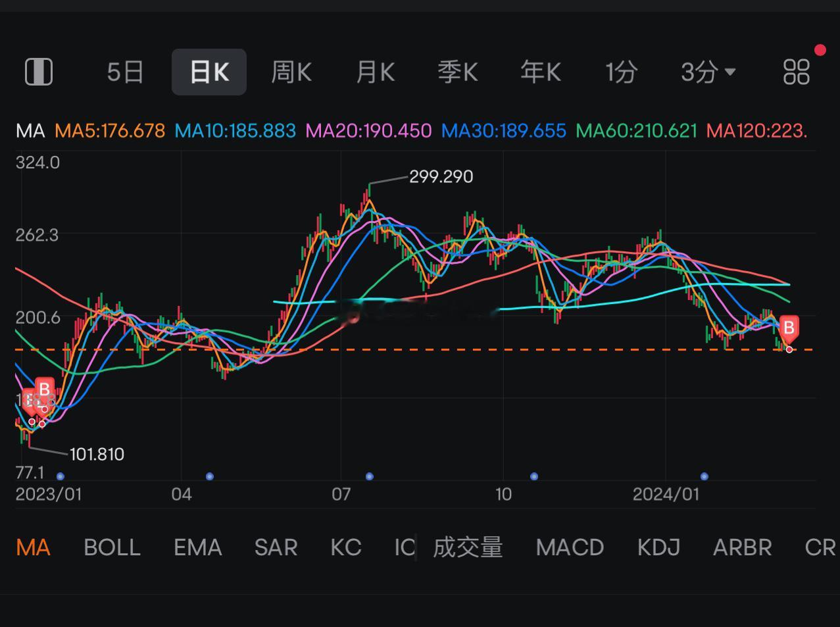840x627 pixels.
Task: Click the MA10:185.883 legend value
Action: [235, 130]
